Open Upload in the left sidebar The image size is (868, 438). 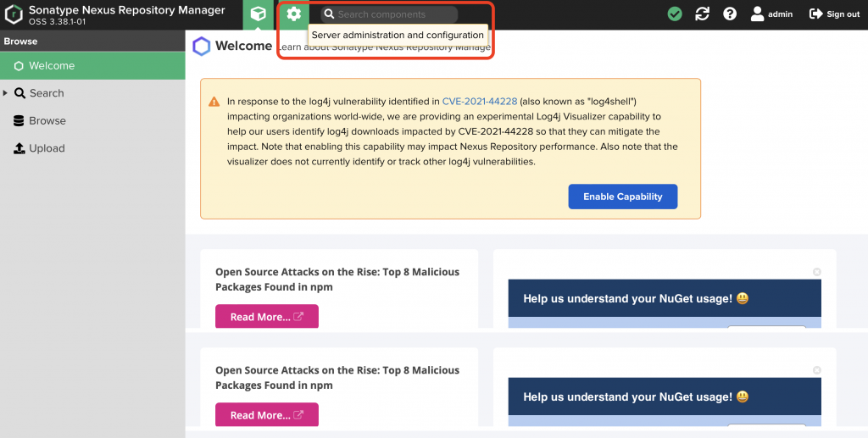pyautogui.click(x=47, y=148)
